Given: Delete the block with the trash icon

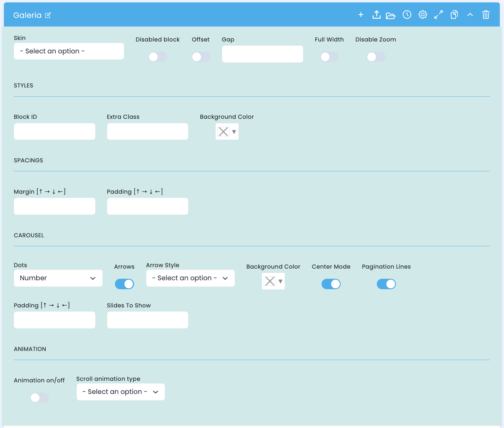Looking at the screenshot, I should (486, 15).
